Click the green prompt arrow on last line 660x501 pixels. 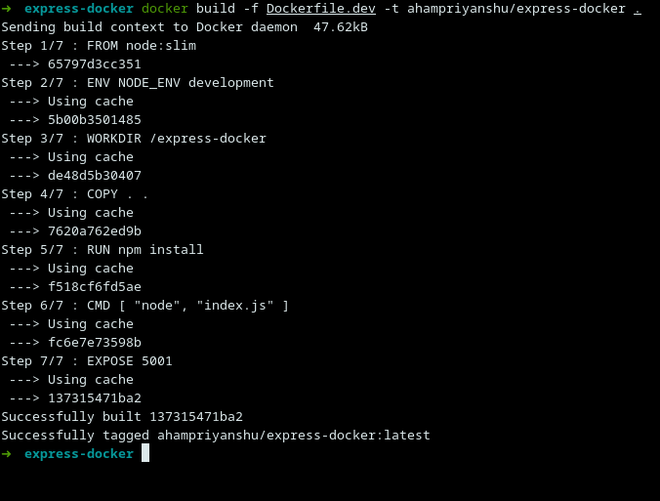6,454
